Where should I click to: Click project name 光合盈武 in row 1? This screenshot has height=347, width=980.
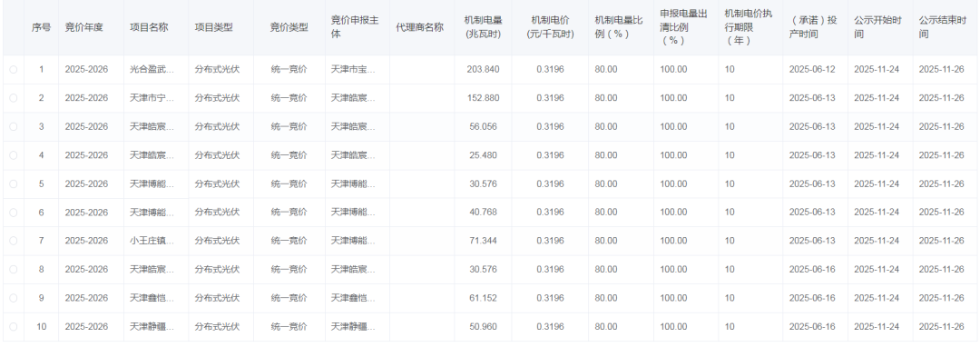coord(152,69)
